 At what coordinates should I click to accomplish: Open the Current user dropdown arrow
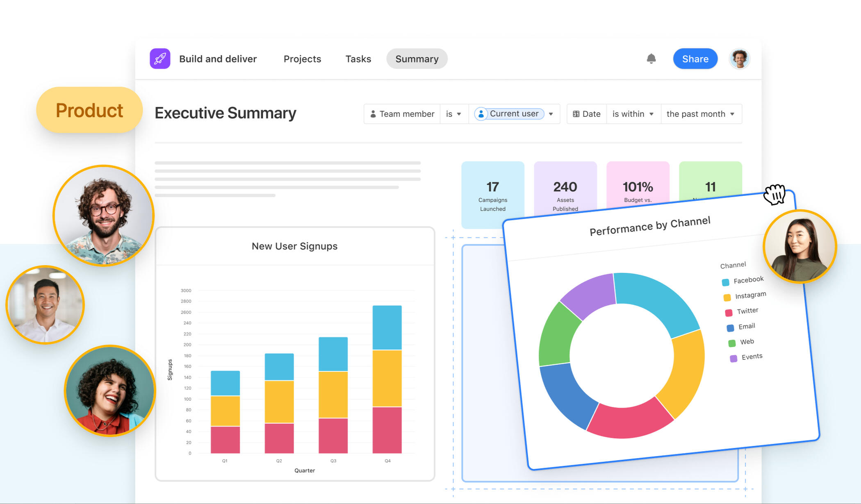click(x=551, y=114)
